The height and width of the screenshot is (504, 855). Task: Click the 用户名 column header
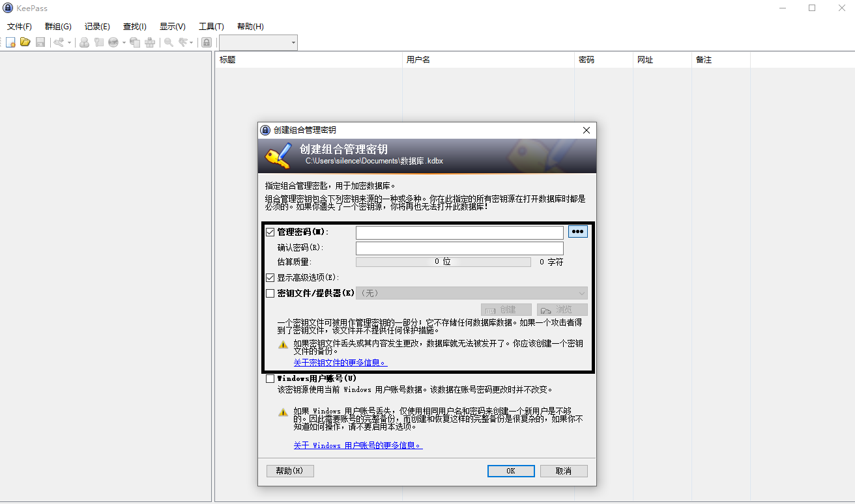[488, 60]
